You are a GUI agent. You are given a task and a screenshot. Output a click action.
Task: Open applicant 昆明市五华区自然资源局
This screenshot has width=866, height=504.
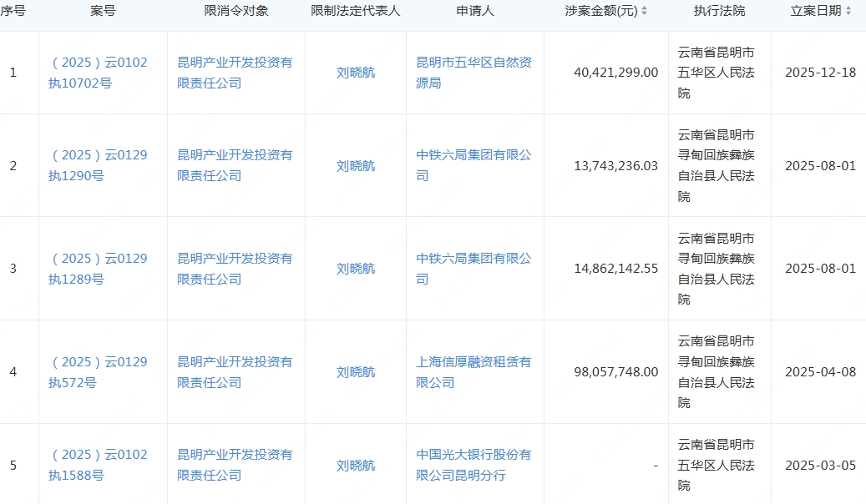tap(474, 73)
